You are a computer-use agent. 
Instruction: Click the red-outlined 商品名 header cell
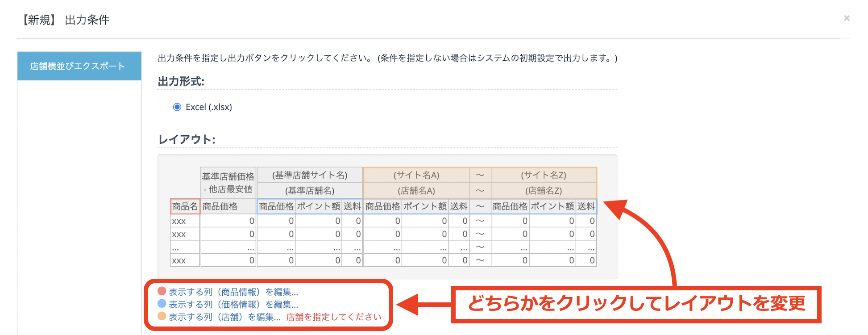point(185,206)
